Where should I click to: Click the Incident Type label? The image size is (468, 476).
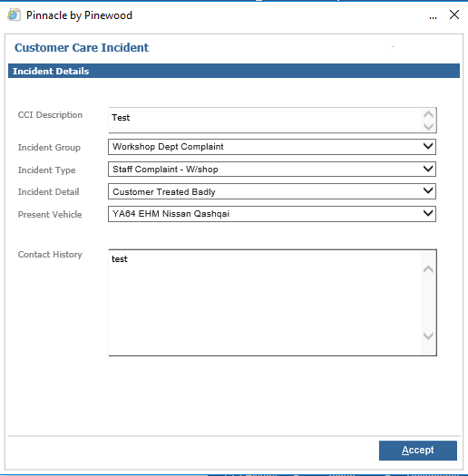(47, 170)
